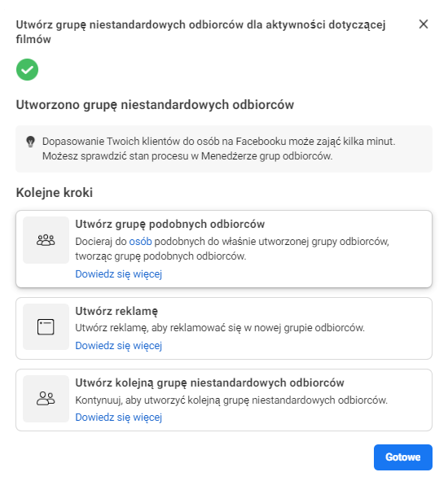Viewport: 448px width, 481px height.
Task: Click the green success checkmark icon
Action: [x=28, y=70]
